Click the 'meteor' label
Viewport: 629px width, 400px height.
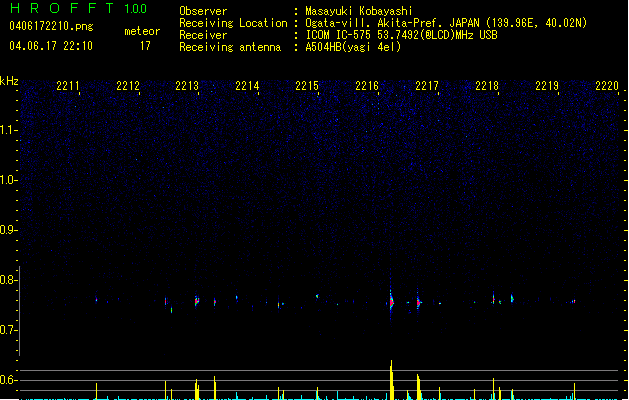coord(142,31)
